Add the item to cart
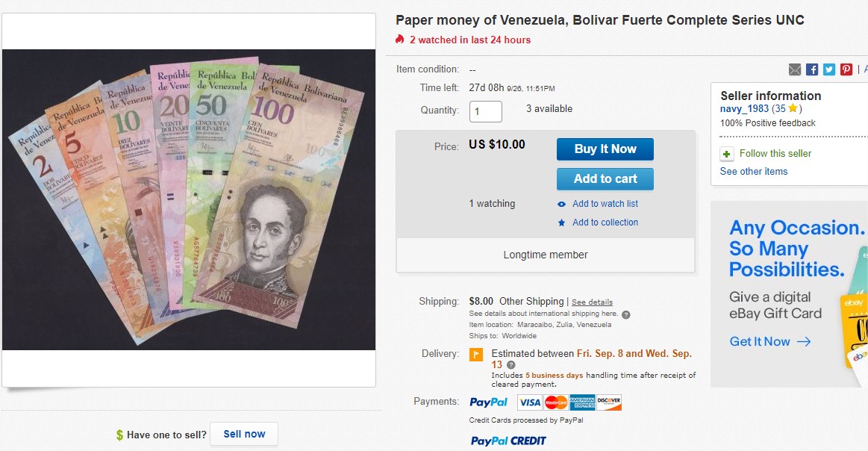 tap(605, 179)
